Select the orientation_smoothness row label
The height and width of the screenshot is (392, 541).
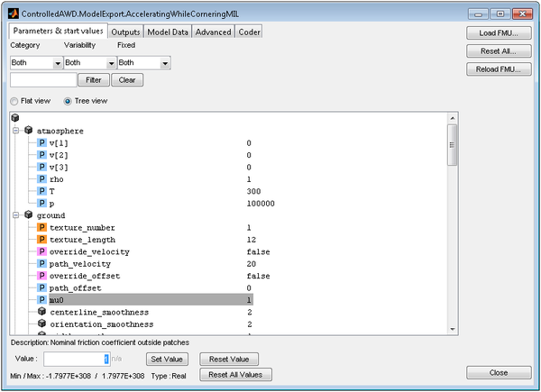[102, 324]
